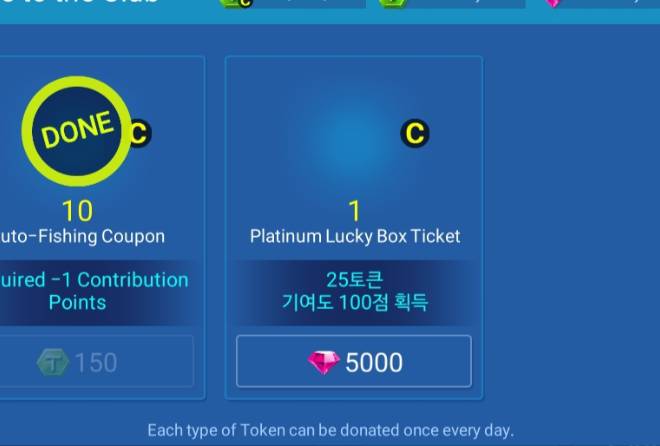Screen dimensions: 660x446
Task: Click the second green token icon in top bar
Action: point(392,3)
